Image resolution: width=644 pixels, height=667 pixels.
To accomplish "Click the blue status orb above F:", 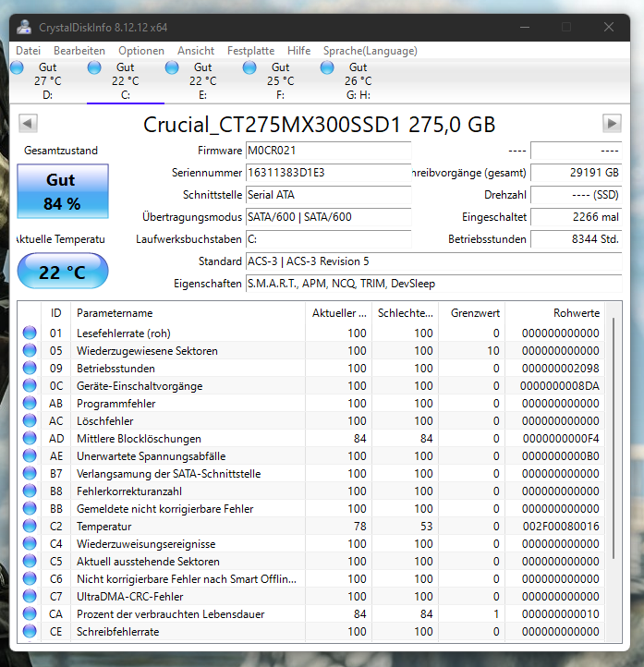I will point(249,67).
